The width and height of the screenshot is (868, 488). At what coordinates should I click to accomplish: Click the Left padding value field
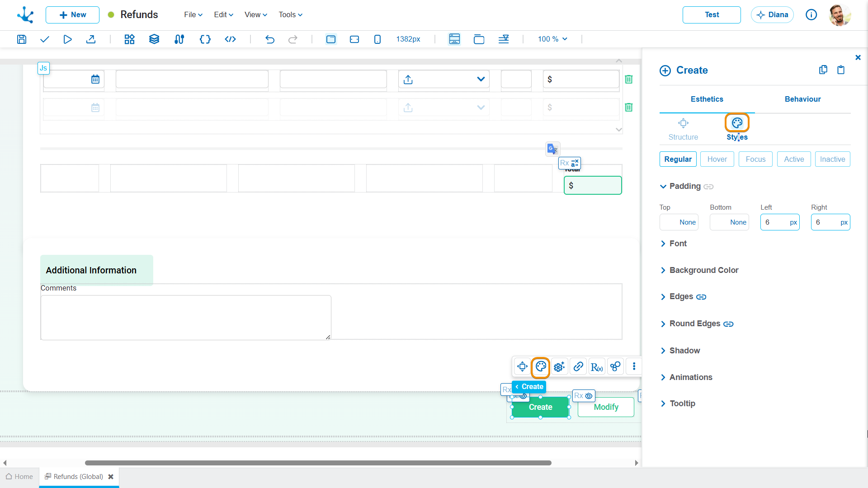(780, 222)
